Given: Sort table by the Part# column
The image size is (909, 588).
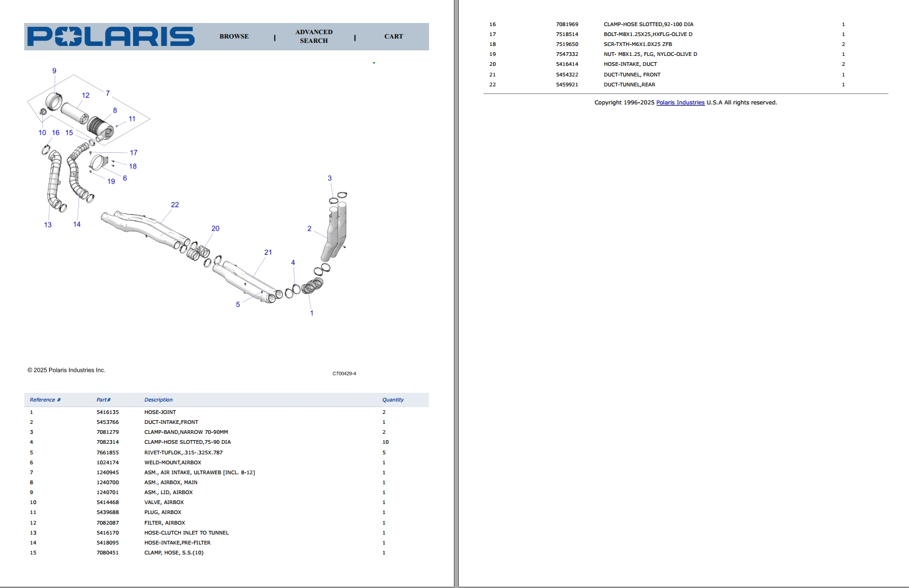Looking at the screenshot, I should pyautogui.click(x=103, y=400).
